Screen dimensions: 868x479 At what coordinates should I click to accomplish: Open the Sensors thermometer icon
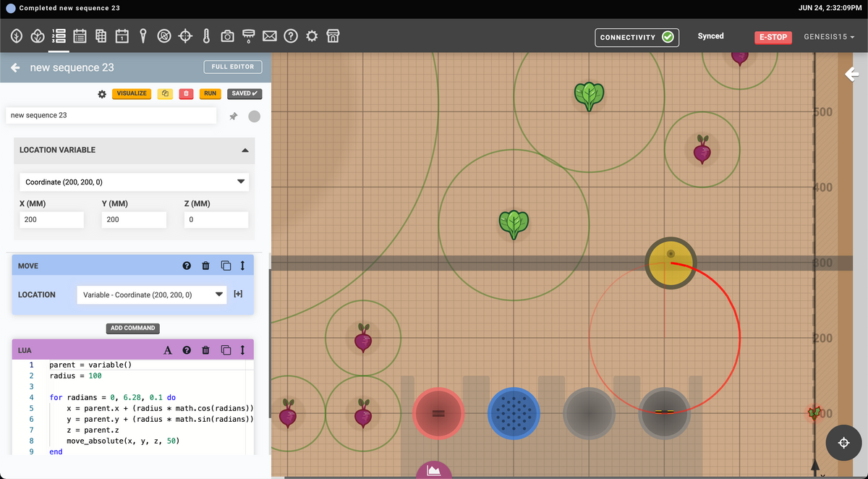(206, 35)
